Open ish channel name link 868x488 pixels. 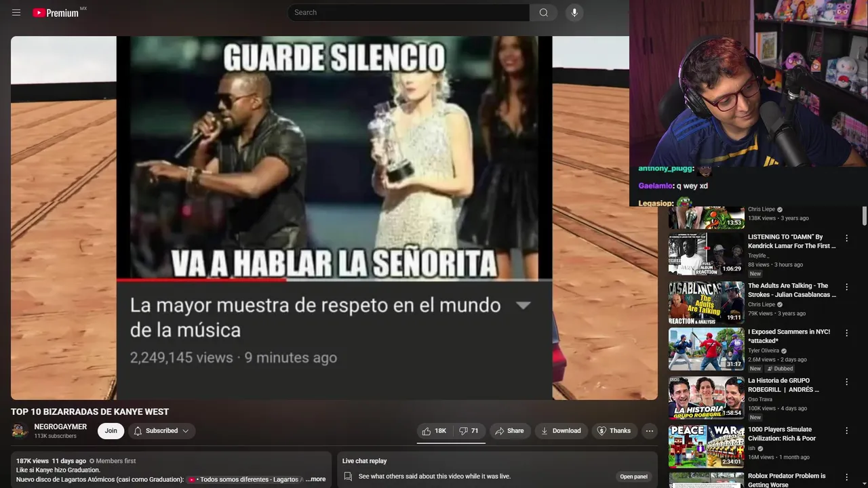tap(751, 448)
